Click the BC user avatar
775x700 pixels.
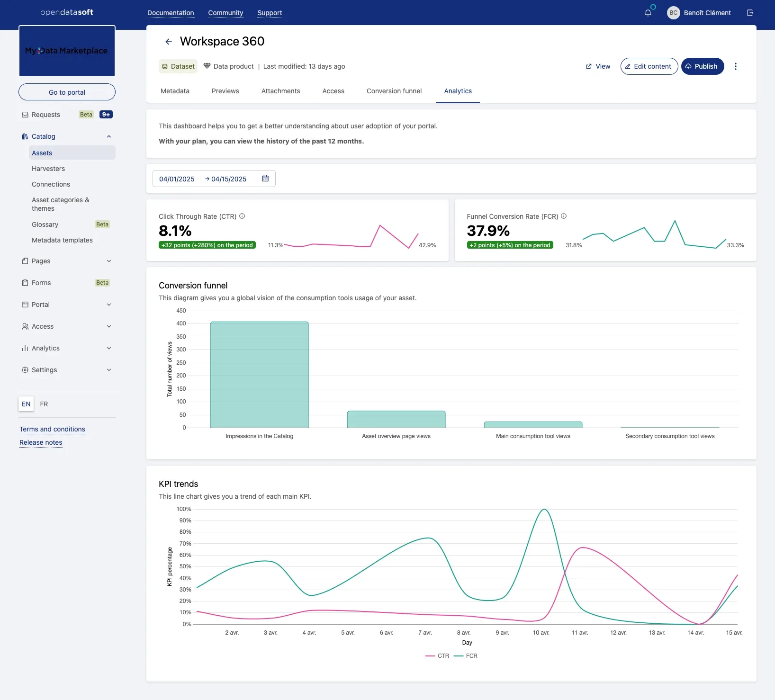(x=673, y=13)
